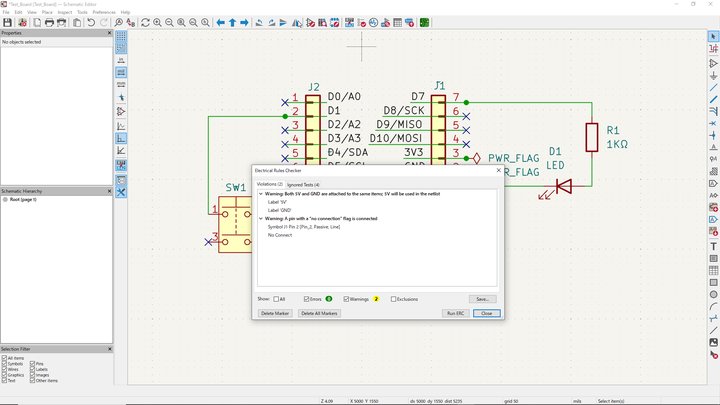Image resolution: width=720 pixels, height=405 pixels.
Task: Open the PCB Editor with the green board icon
Action: click(424, 22)
